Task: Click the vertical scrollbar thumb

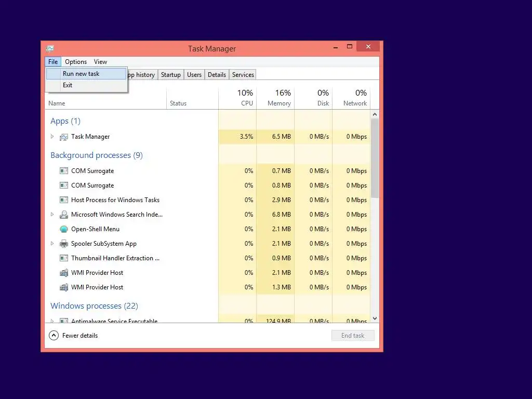Action: pos(375,158)
